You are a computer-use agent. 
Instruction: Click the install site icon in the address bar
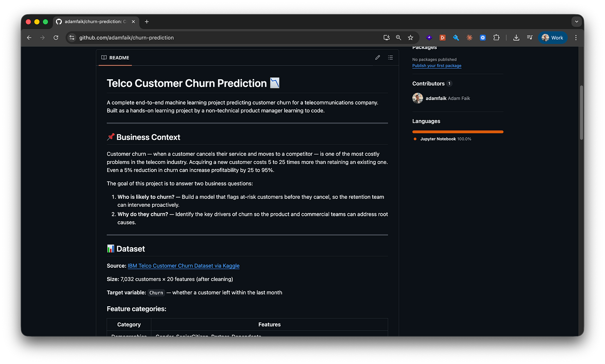point(386,37)
